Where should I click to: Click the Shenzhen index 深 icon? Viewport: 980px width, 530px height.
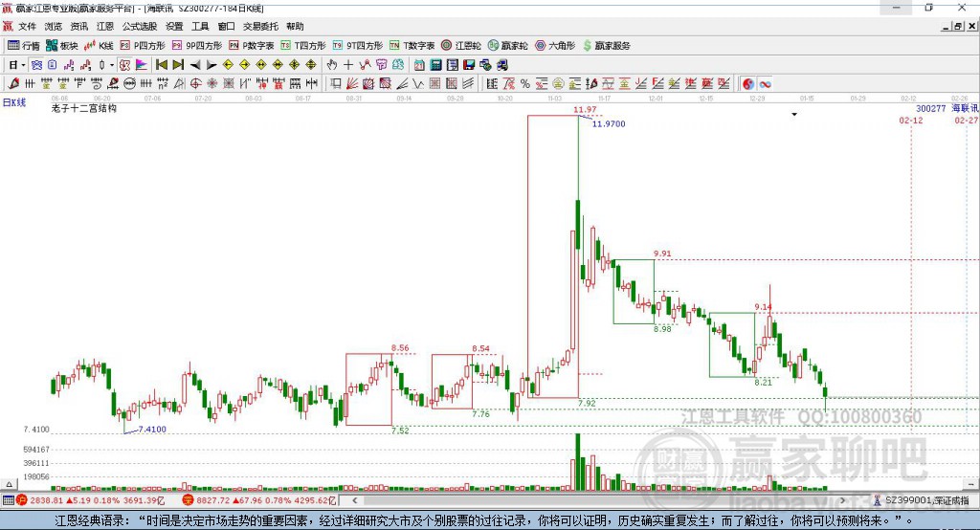pyautogui.click(x=189, y=500)
